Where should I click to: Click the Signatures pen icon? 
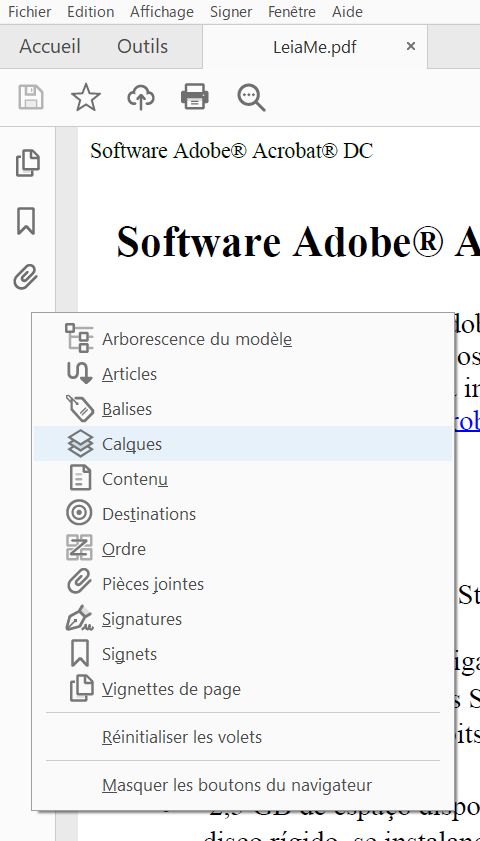coord(80,618)
